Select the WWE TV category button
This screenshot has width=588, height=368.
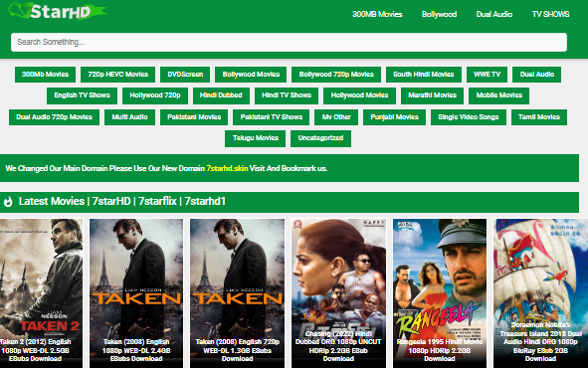pos(487,75)
